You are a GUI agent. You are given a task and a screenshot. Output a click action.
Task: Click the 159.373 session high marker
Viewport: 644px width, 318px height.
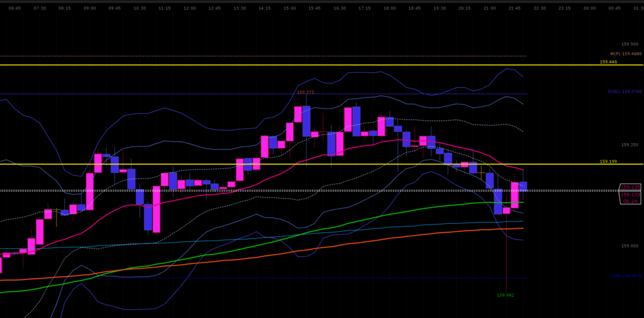click(x=305, y=92)
